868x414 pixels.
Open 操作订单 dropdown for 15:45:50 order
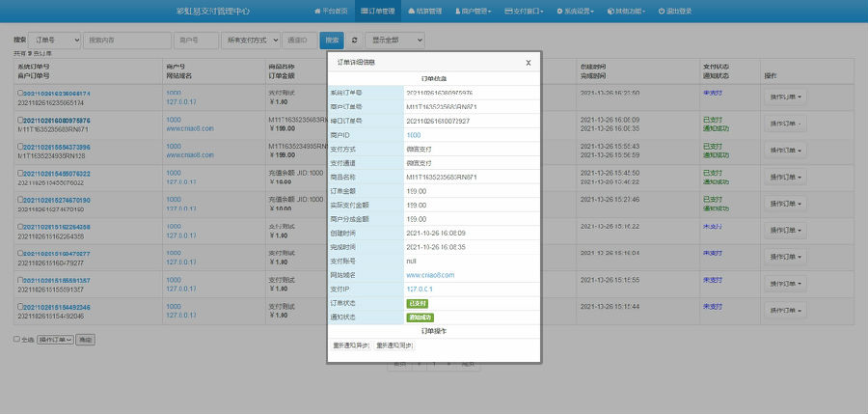pos(785,177)
